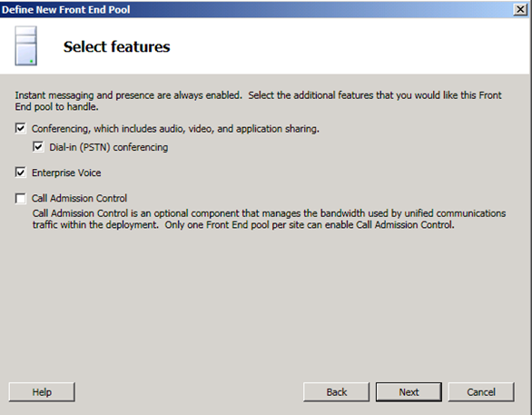Cancel the Front End Pool wizard
Image resolution: width=532 pixels, height=415 pixels.
481,392
